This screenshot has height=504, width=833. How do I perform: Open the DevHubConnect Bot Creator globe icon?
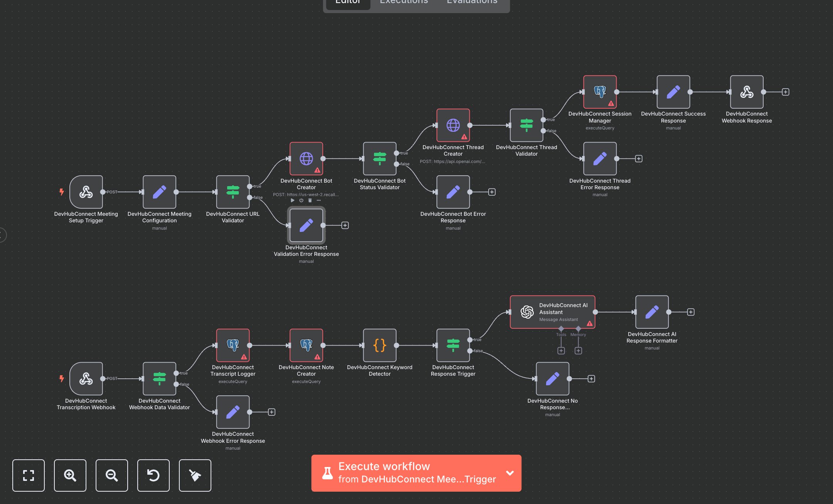pos(306,158)
